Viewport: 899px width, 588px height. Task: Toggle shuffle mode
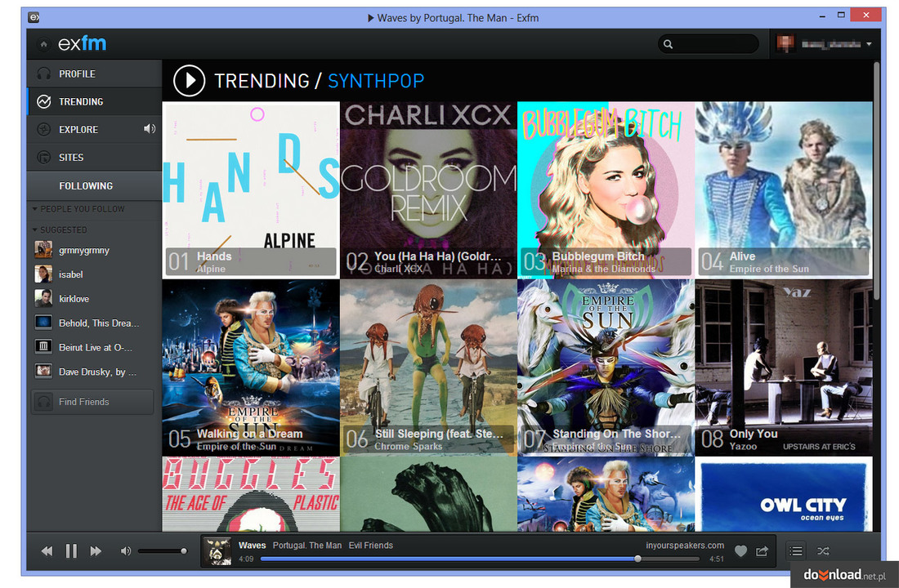coord(823,551)
